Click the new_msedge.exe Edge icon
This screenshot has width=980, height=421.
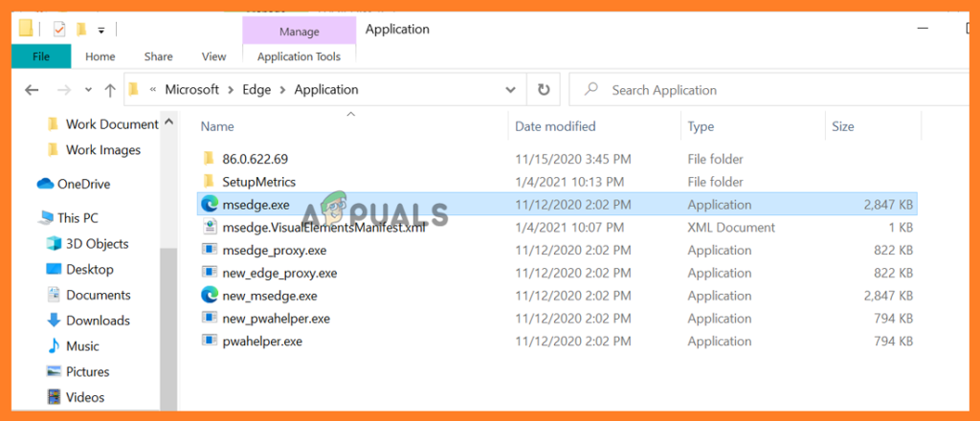click(x=210, y=296)
